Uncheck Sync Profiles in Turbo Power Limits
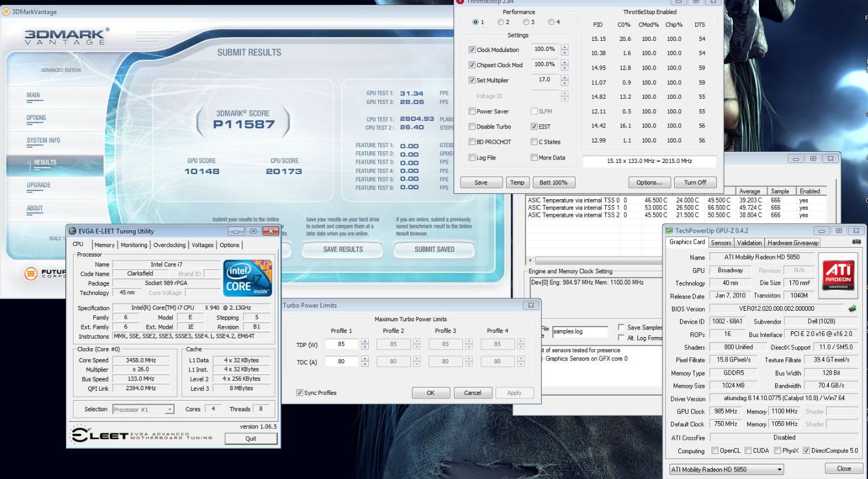 coord(299,393)
